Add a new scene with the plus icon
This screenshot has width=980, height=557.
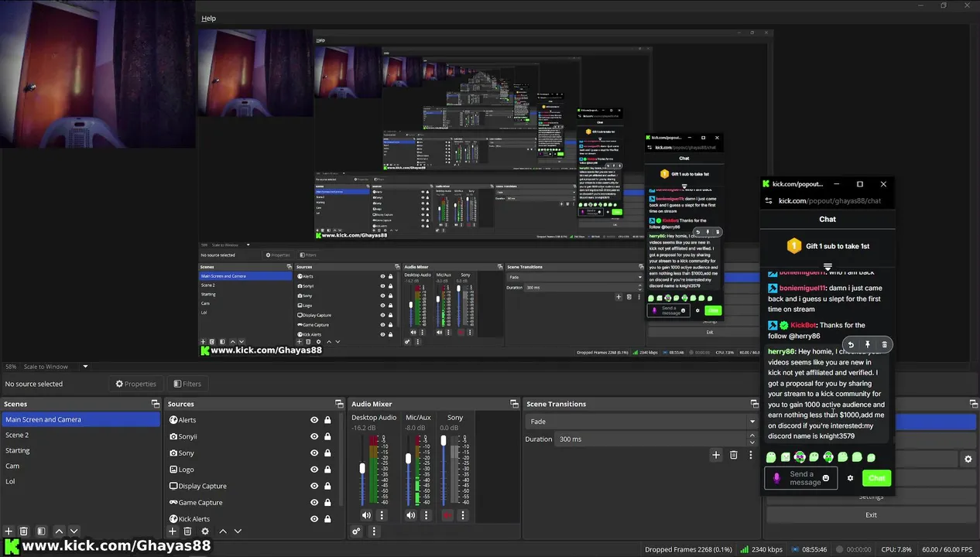[x=9, y=531]
